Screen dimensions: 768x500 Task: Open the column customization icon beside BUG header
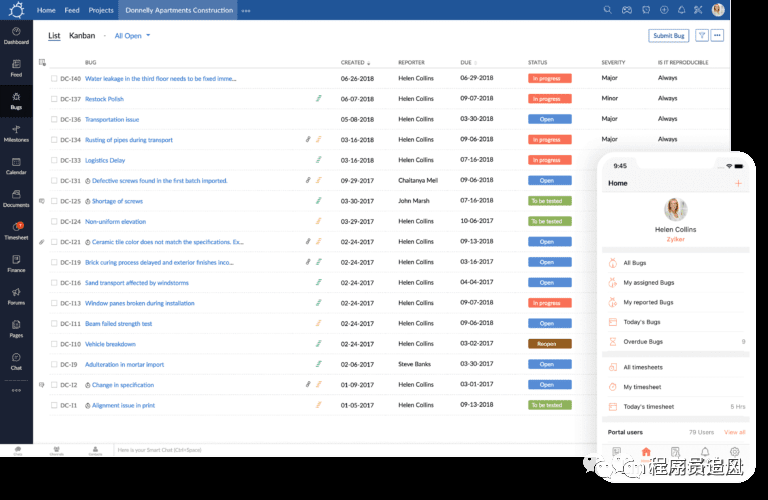click(x=42, y=62)
